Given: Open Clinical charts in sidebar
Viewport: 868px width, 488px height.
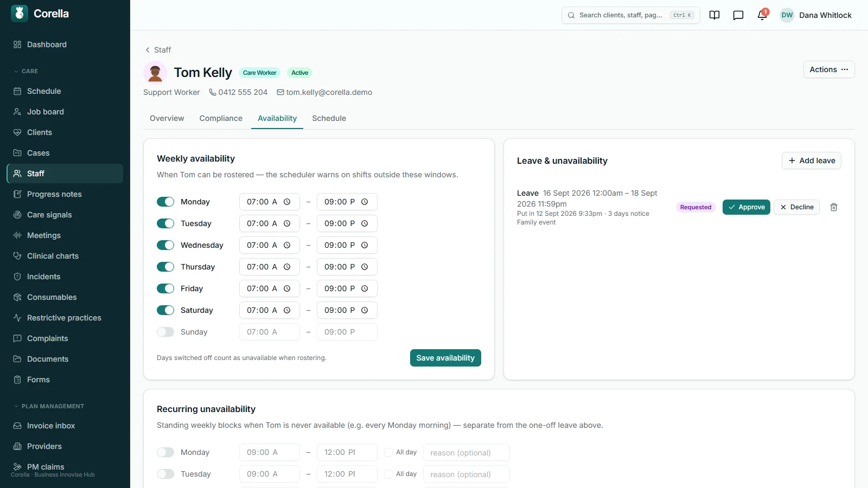Looking at the screenshot, I should pyautogui.click(x=65, y=256).
